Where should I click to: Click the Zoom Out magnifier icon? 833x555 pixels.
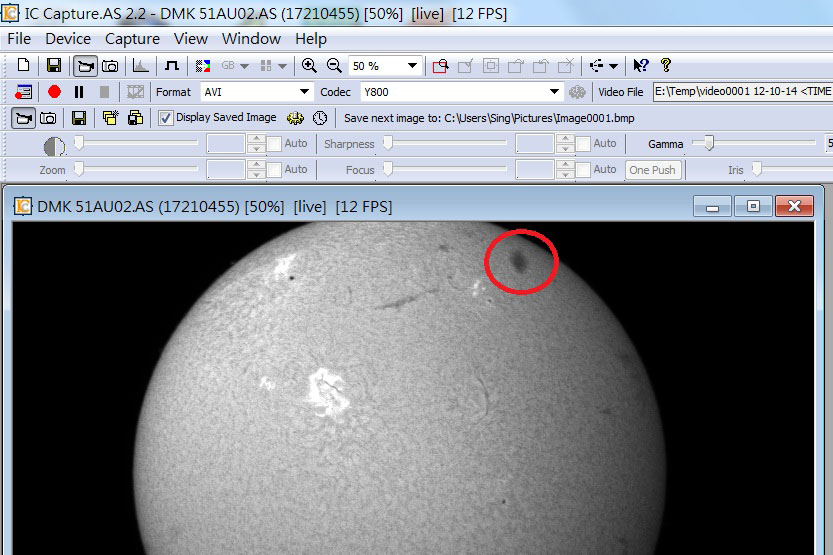334,66
